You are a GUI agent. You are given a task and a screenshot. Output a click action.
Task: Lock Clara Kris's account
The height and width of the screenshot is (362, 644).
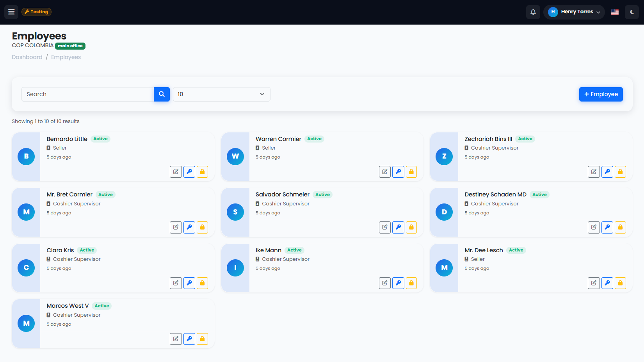pyautogui.click(x=202, y=283)
